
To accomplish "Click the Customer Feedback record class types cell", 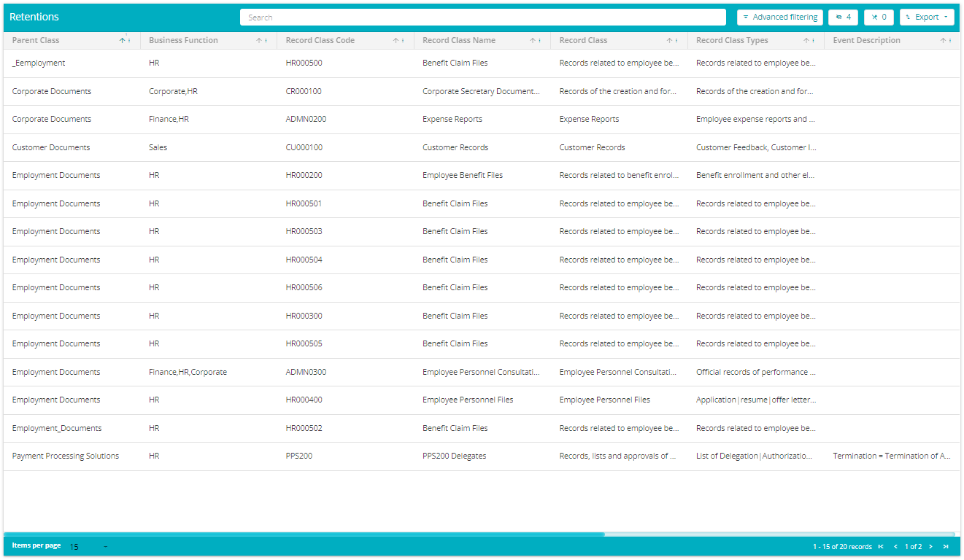I will click(x=756, y=148).
